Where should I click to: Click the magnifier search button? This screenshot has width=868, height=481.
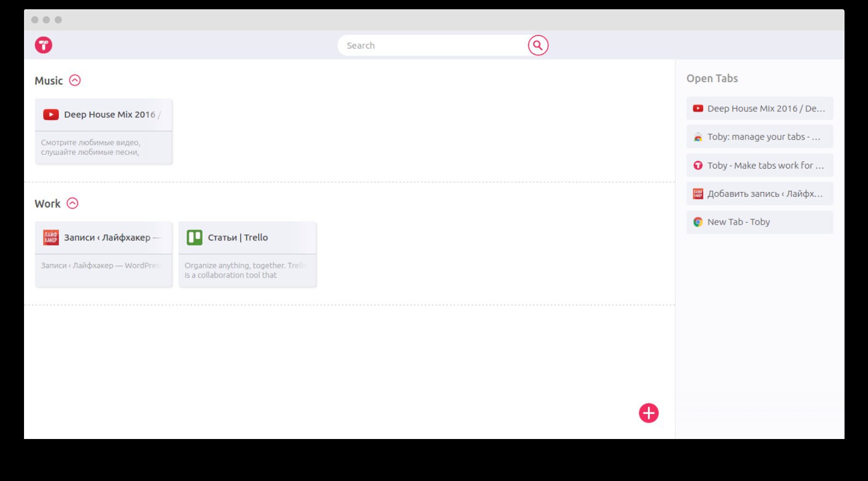click(x=538, y=45)
